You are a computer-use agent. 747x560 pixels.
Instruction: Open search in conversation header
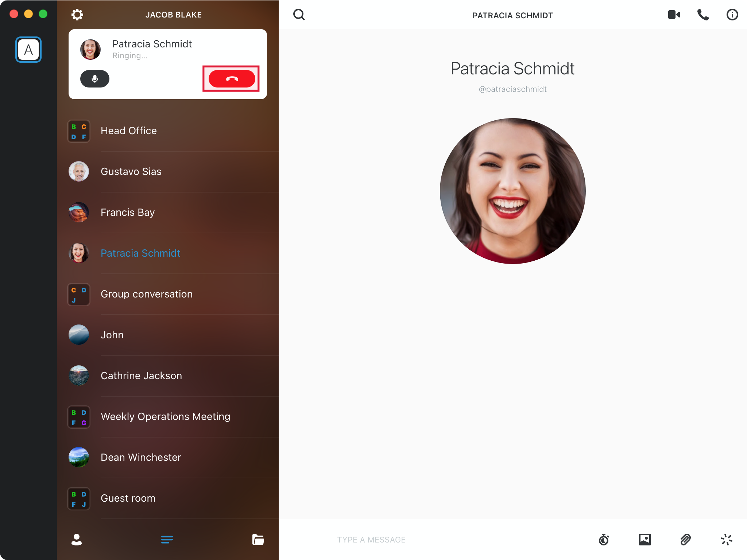click(x=299, y=15)
